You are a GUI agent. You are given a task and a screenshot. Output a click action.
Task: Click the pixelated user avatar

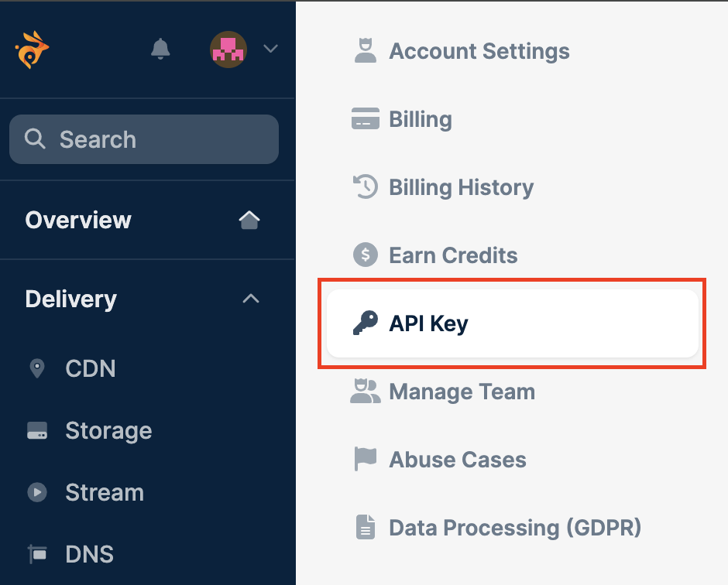point(228,50)
